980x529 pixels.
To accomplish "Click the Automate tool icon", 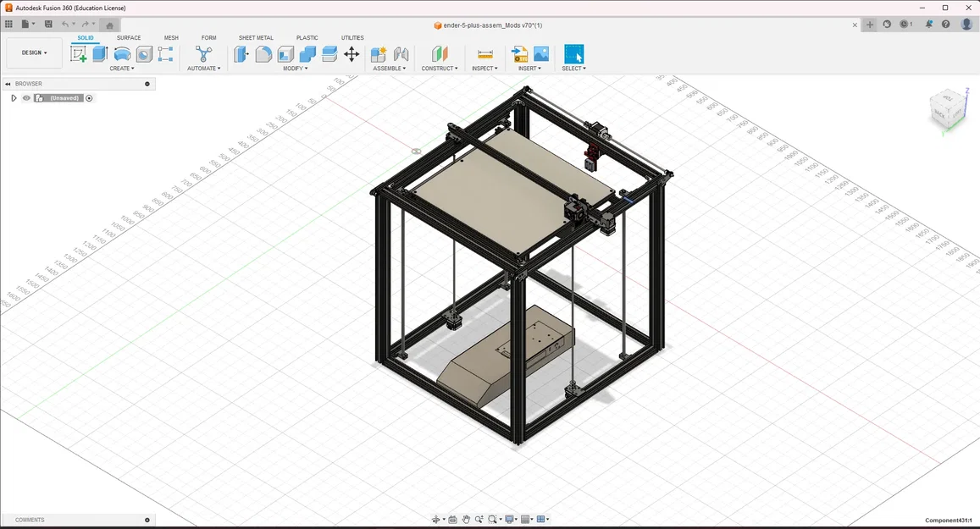I will click(x=203, y=53).
